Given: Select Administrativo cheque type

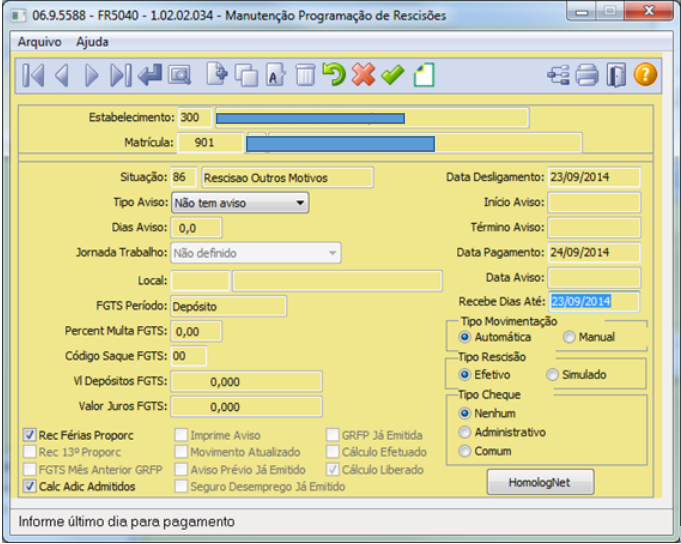Looking at the screenshot, I should click(465, 432).
